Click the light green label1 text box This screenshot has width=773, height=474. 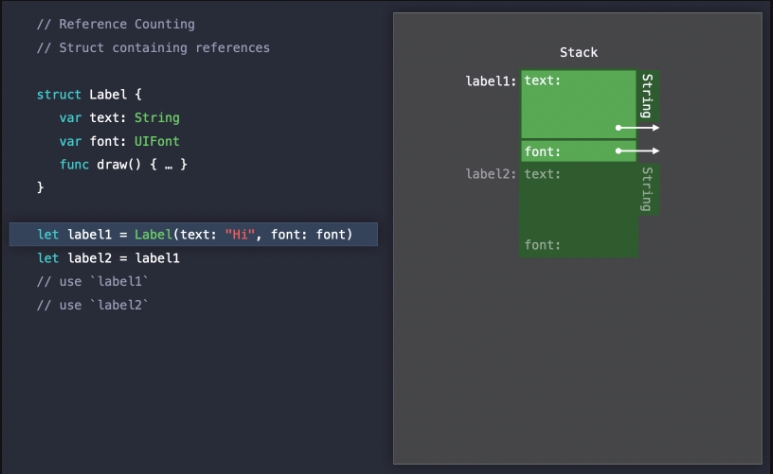[x=577, y=105]
